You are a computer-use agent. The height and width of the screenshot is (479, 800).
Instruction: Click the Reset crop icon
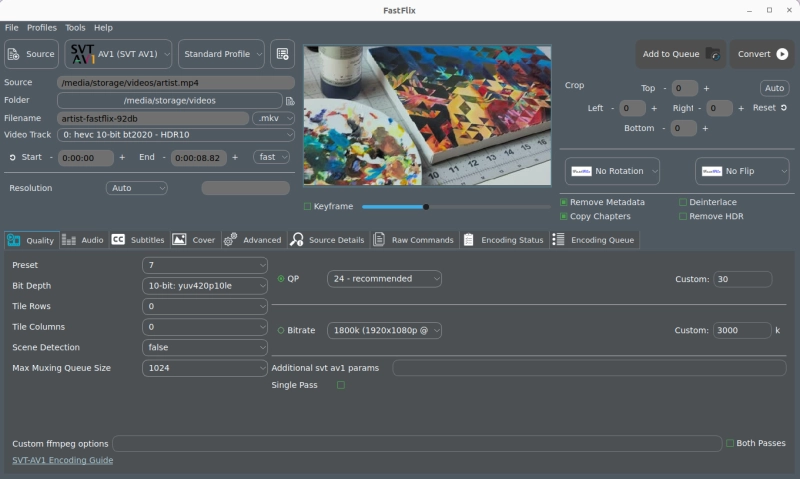[784, 108]
